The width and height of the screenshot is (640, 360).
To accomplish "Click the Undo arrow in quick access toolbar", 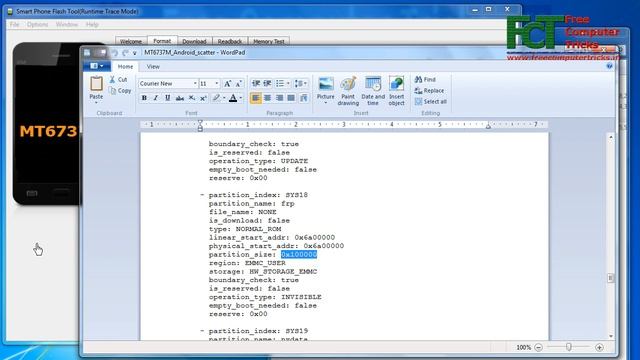I will point(115,53).
